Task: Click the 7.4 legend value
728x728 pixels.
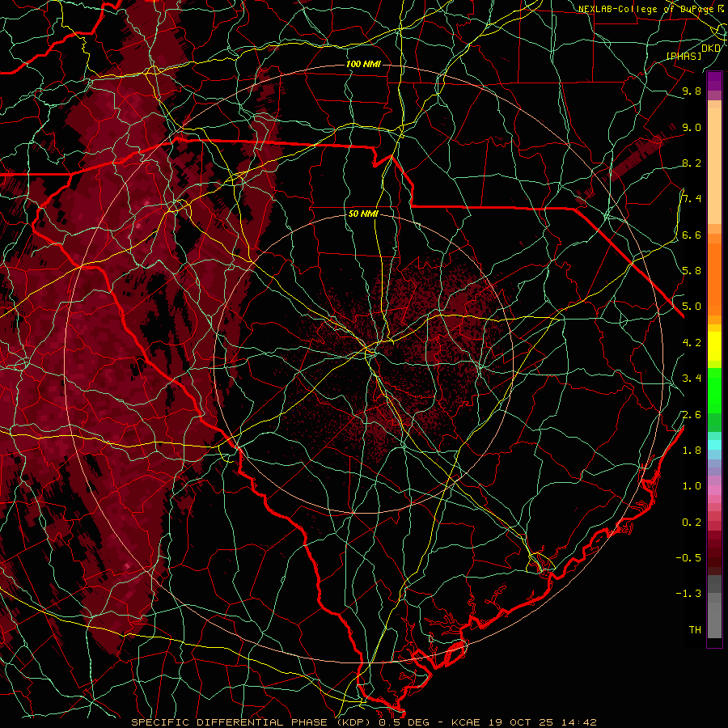Action: point(692,199)
